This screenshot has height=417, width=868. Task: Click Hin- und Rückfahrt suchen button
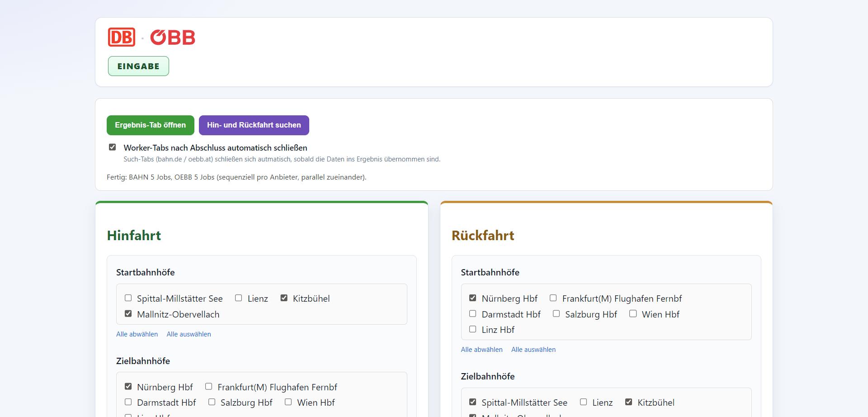[x=254, y=125]
